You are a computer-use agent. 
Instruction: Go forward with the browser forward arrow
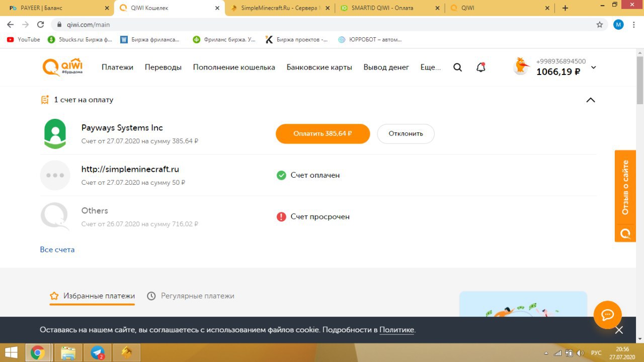click(x=26, y=24)
